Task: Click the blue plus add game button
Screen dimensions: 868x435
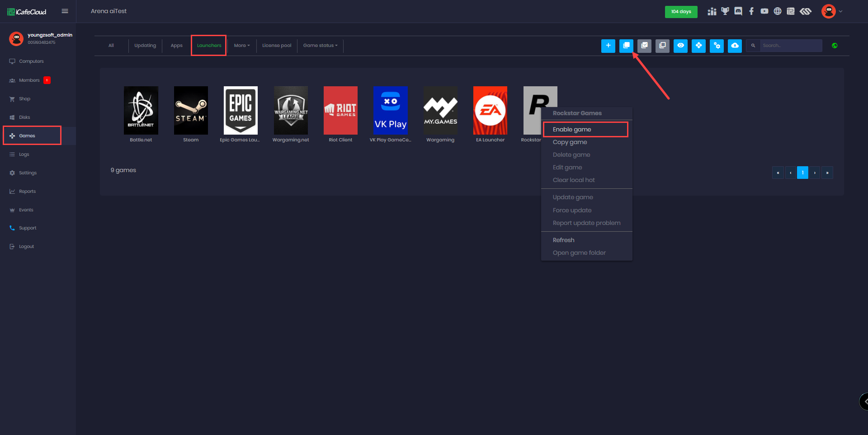Action: pyautogui.click(x=608, y=46)
